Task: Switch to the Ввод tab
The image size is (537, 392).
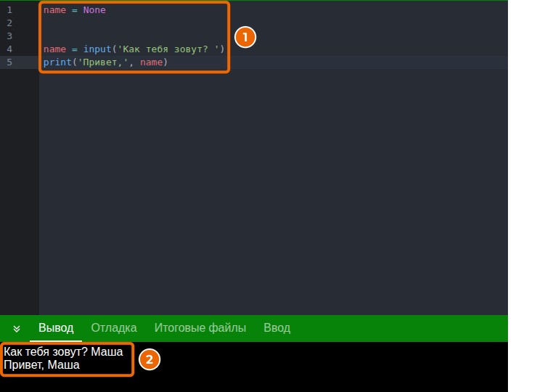Action: [x=276, y=328]
